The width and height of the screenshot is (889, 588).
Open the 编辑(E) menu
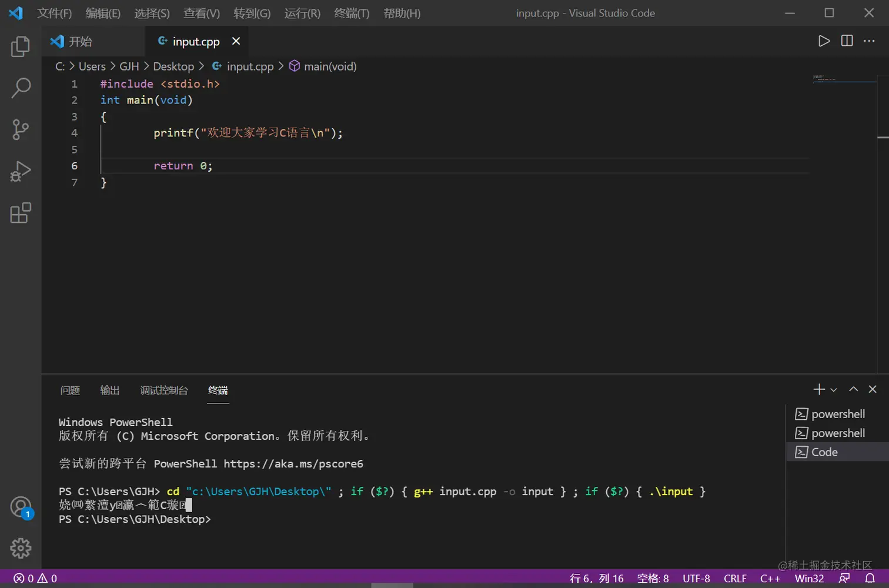[x=103, y=13]
